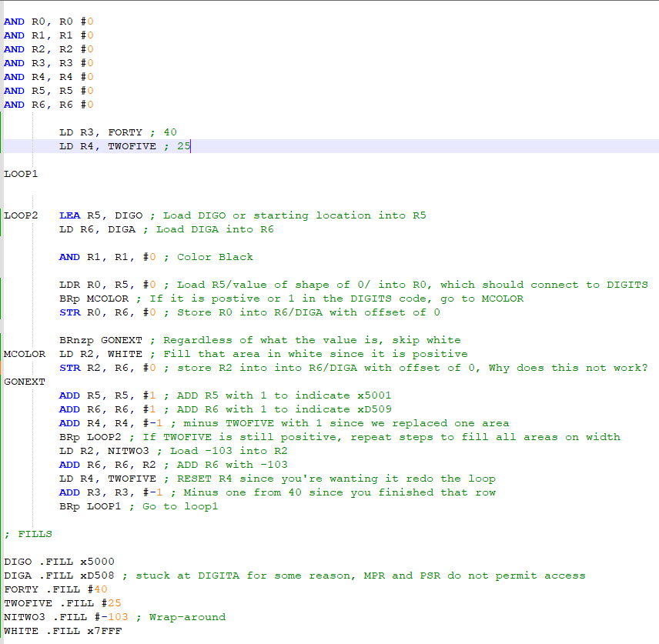Click the margin bar next to BRp LOOP1
Screen dimensions: 659x644
(x=2, y=506)
